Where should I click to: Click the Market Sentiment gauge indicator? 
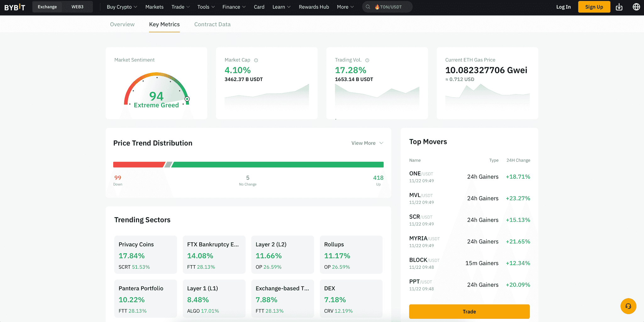[x=187, y=99]
